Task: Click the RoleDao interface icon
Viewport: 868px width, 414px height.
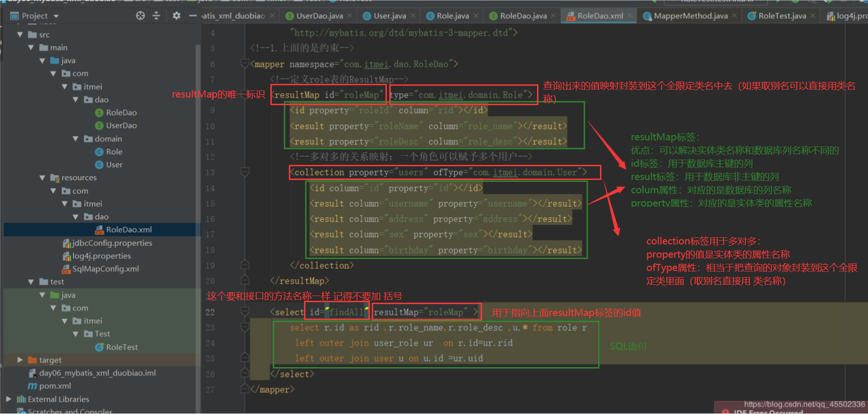Action: coord(99,113)
